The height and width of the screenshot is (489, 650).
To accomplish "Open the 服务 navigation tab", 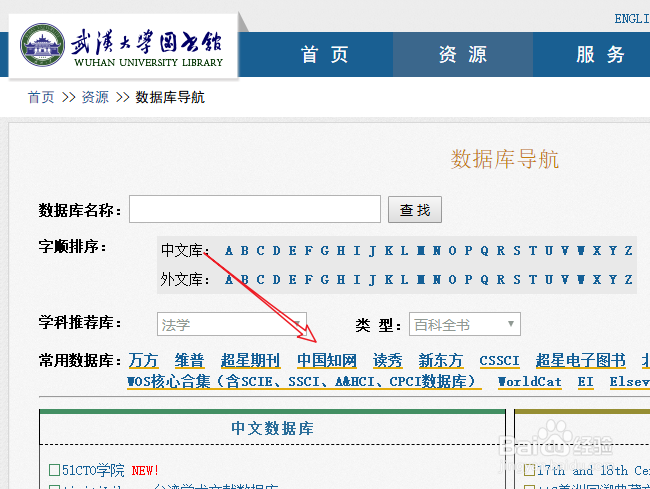I will pos(600,55).
